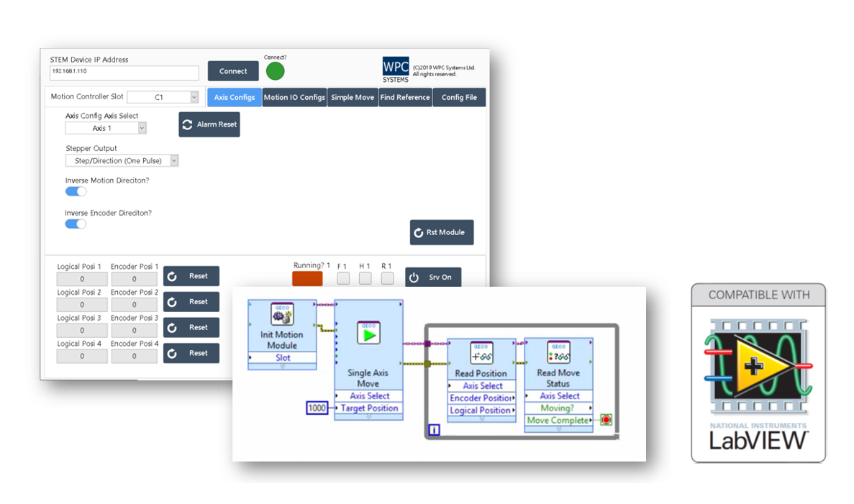Open the Find Reference tab

(x=405, y=98)
